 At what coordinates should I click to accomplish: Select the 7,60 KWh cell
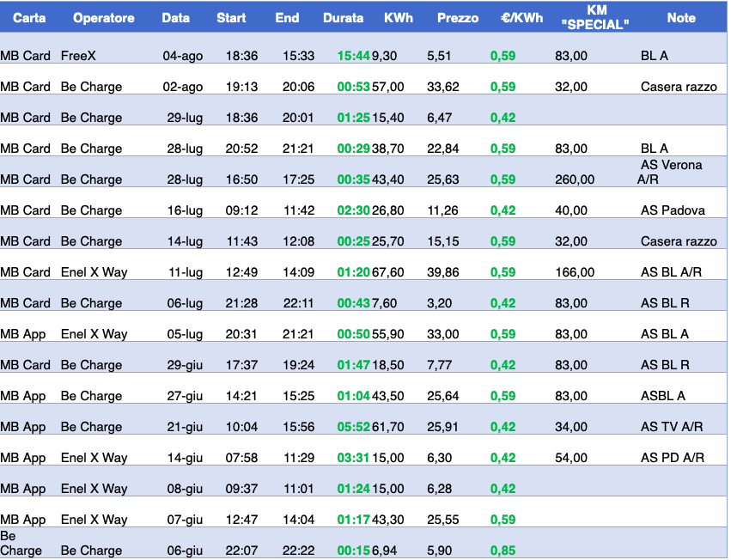pyautogui.click(x=385, y=303)
